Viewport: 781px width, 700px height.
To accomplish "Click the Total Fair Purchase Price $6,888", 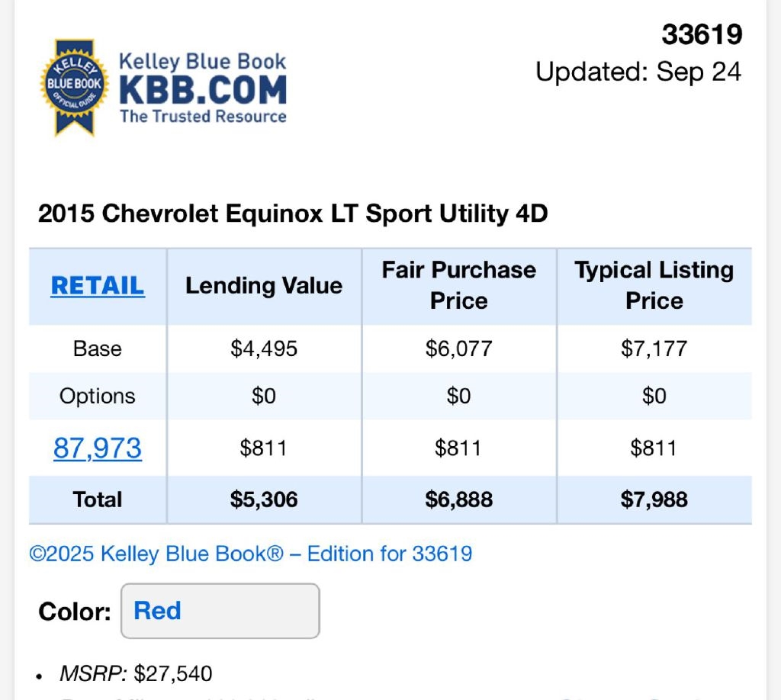I will point(459,499).
